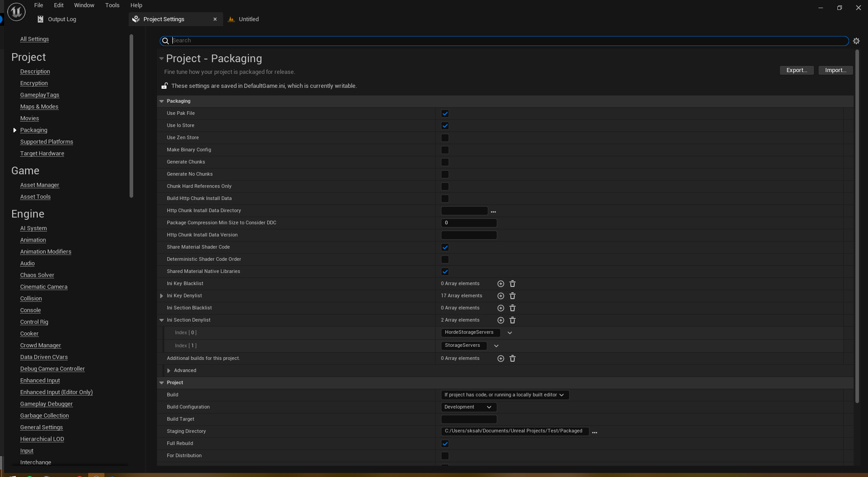Open the File menu

(39, 5)
